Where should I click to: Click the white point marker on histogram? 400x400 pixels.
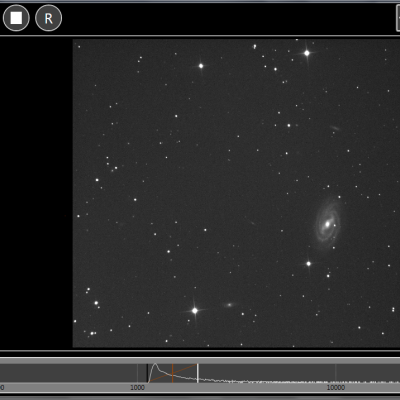(198, 373)
